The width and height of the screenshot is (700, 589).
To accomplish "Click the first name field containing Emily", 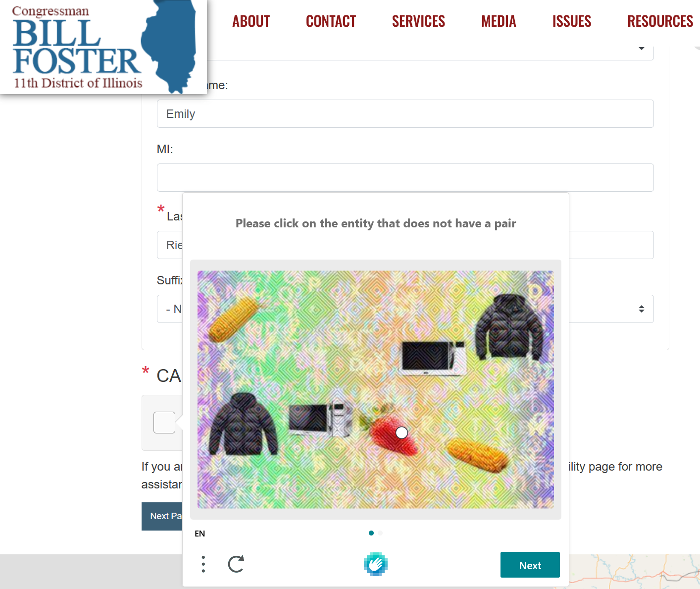I will coord(405,114).
